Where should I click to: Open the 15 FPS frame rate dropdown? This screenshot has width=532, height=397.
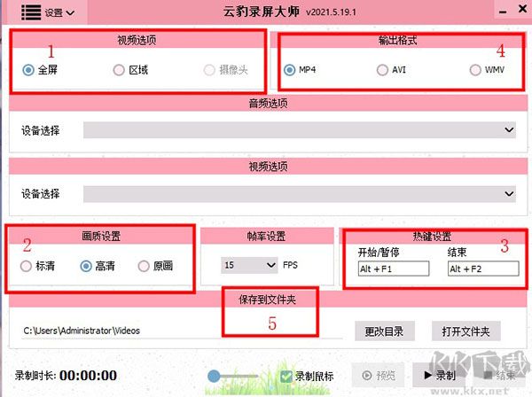(x=249, y=265)
